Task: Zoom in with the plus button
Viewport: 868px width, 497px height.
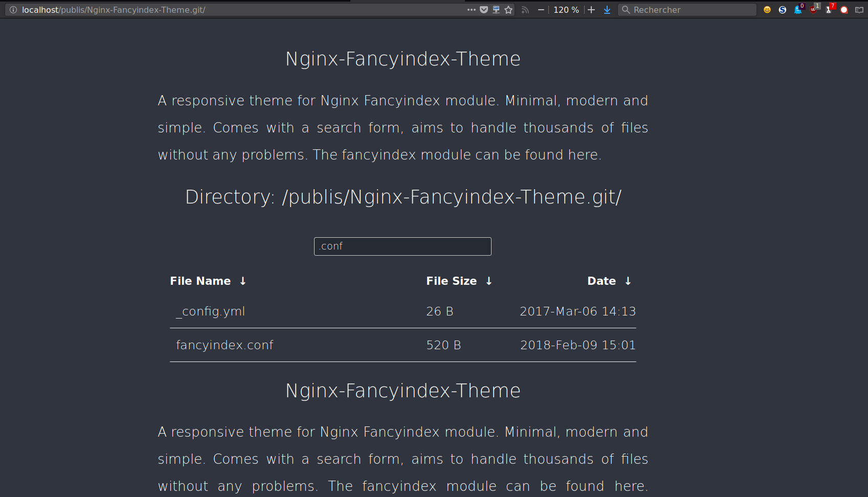Action: (591, 10)
